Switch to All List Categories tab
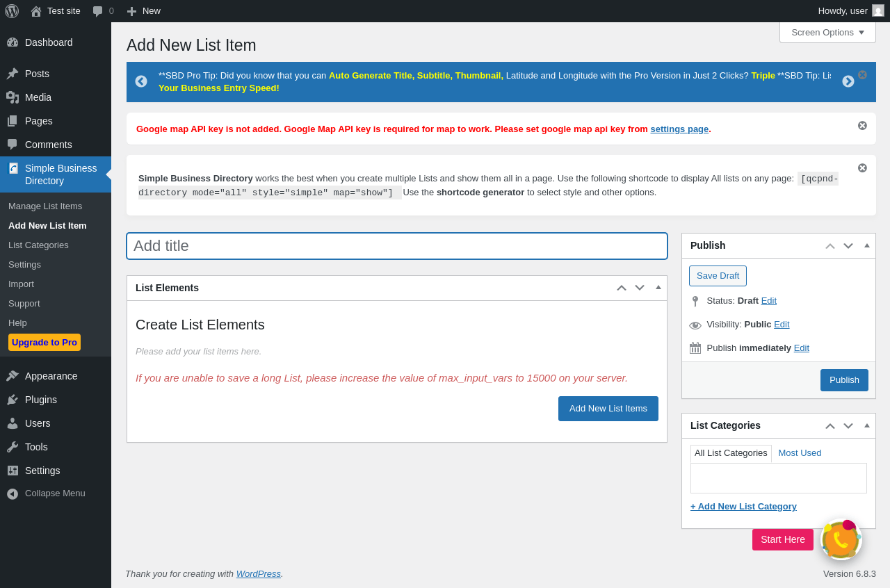Image resolution: width=890 pixels, height=588 pixels. pos(731,453)
